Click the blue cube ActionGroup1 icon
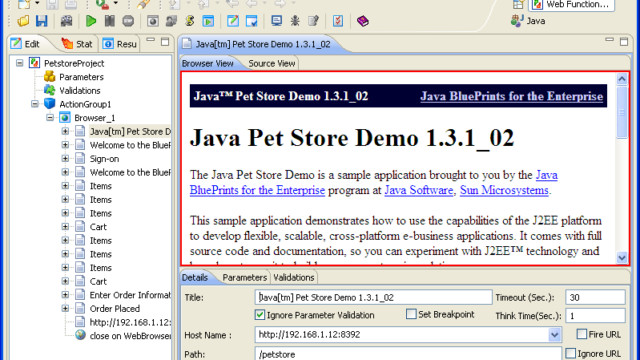The width and height of the screenshot is (640, 360). click(49, 104)
